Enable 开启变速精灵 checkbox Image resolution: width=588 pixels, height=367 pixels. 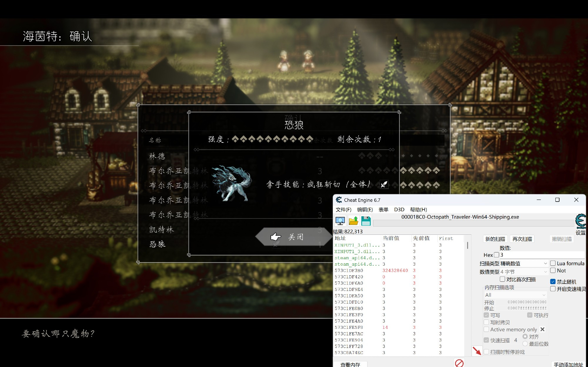pyautogui.click(x=553, y=289)
